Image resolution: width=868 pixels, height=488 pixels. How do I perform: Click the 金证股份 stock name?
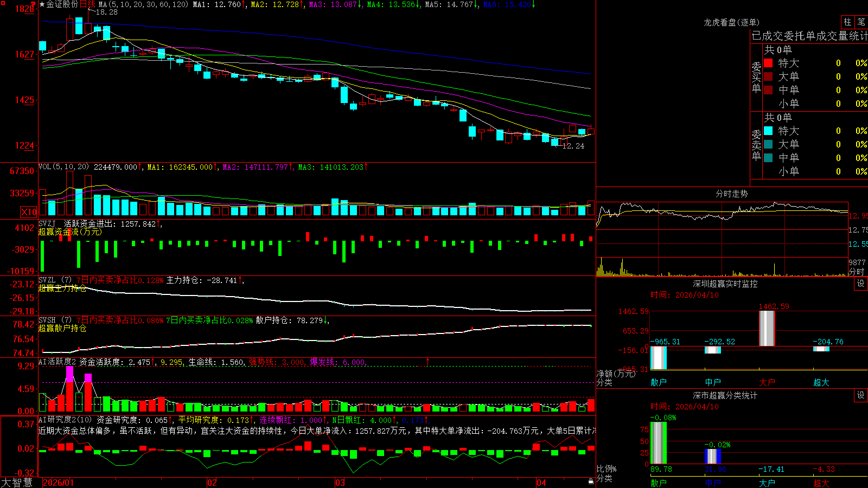pyautogui.click(x=62, y=4)
